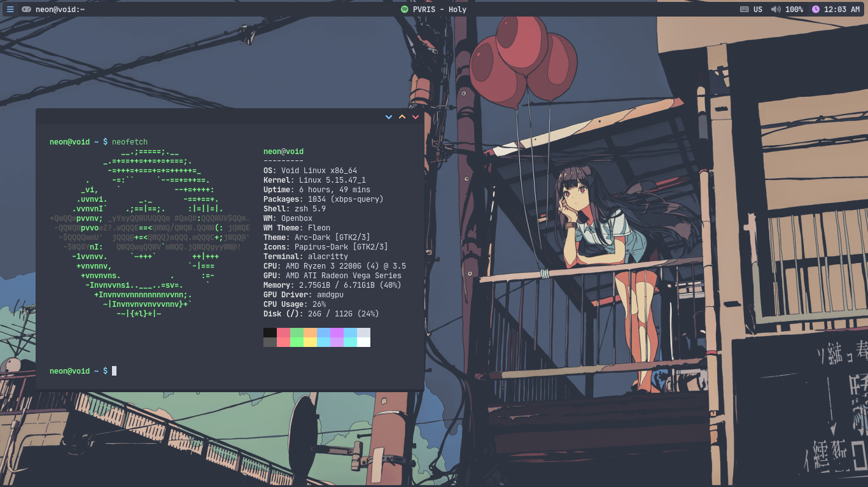This screenshot has height=487, width=868.
Task: Click the 'Icons: Papirus-Dark [GTK2/3]' line
Action: (x=326, y=247)
